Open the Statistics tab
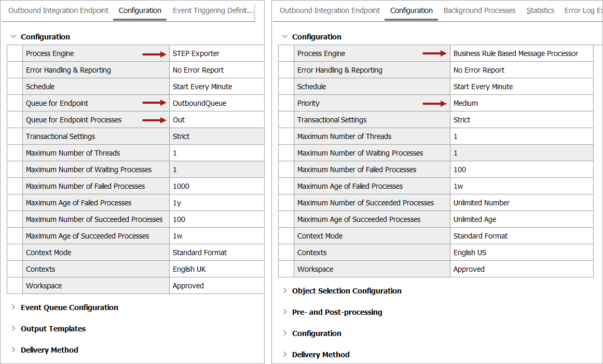The height and width of the screenshot is (364, 603). coord(540,10)
